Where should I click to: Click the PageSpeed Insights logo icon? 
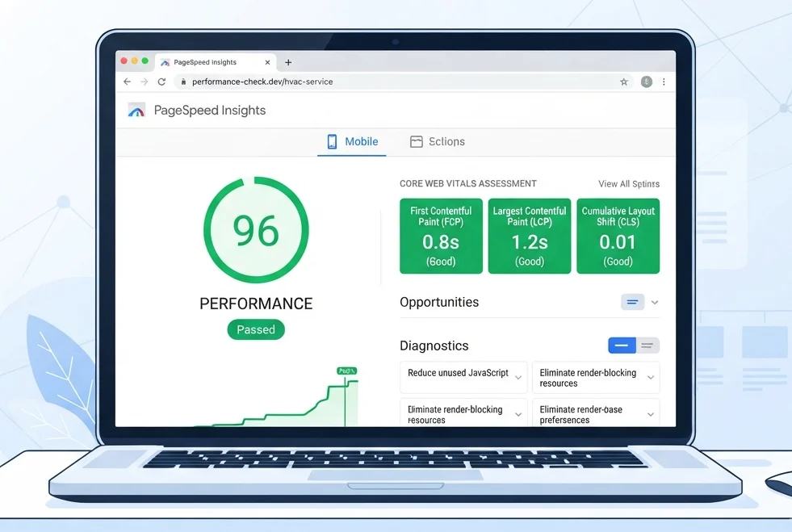136,110
